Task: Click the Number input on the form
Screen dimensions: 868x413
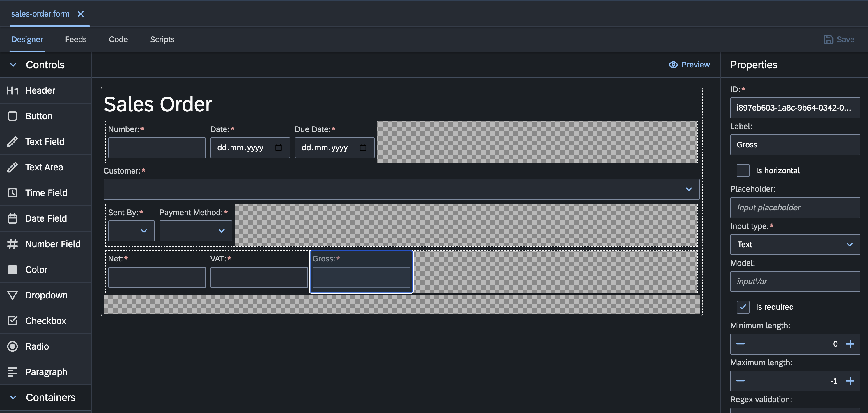Action: point(157,147)
